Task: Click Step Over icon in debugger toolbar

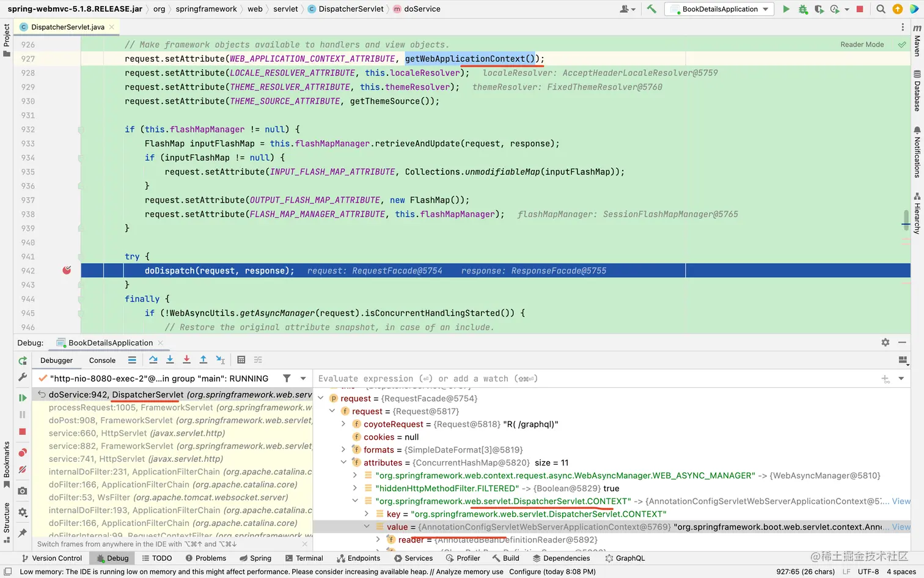Action: [153, 360]
